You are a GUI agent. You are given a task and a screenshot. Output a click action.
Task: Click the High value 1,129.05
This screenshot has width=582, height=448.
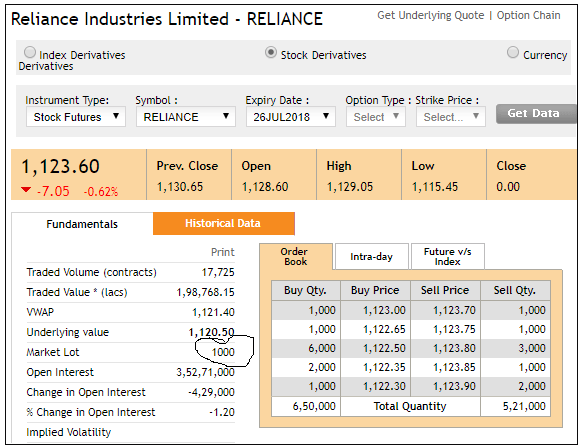pos(350,187)
